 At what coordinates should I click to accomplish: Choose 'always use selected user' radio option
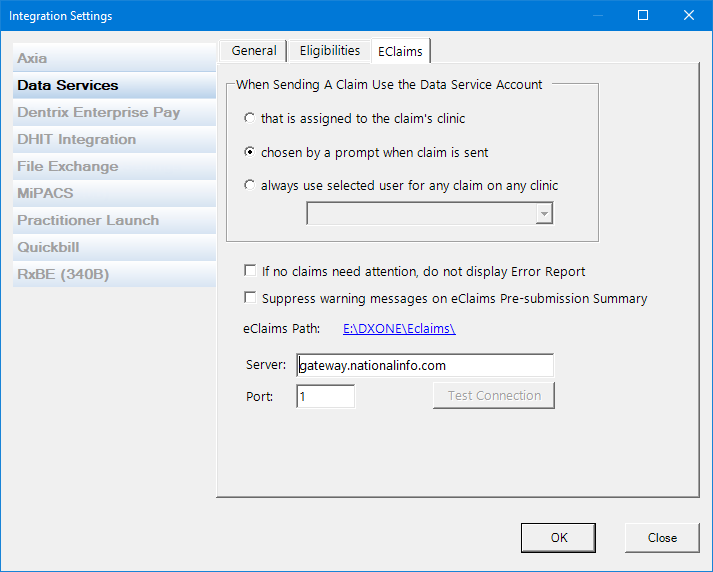[249, 186]
